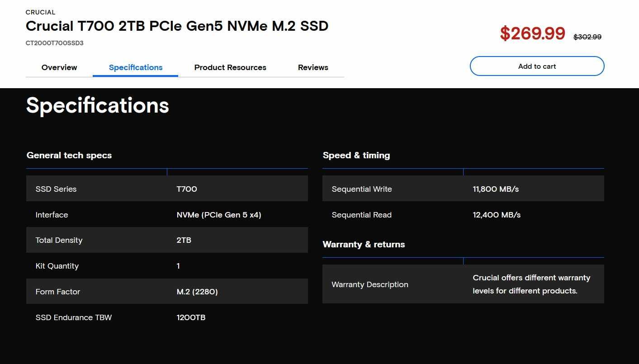Click the Sequential Read label

(x=362, y=215)
